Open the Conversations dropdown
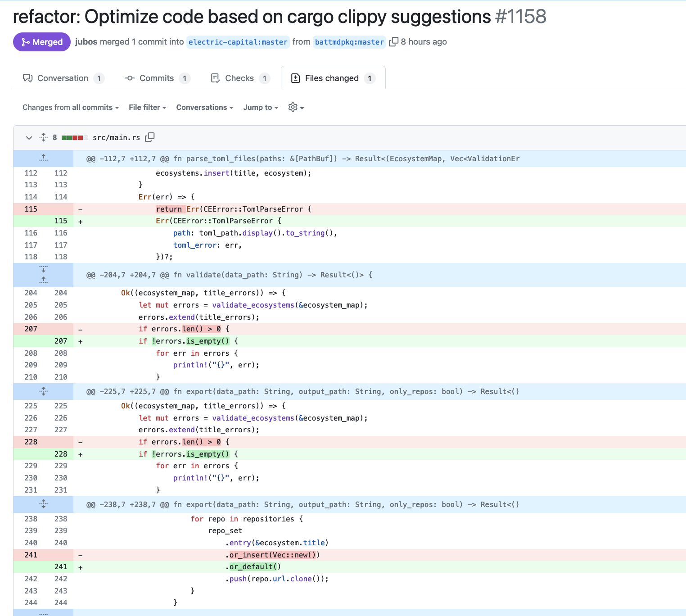 click(x=204, y=107)
